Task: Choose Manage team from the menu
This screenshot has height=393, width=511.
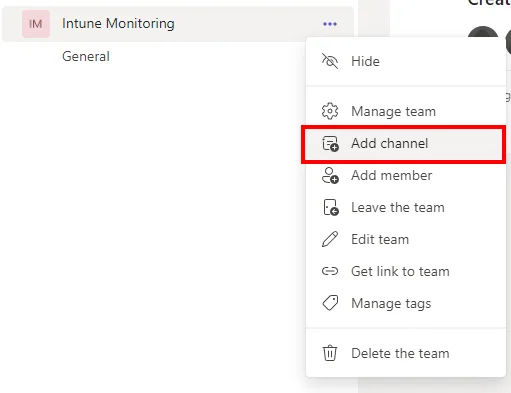Action: click(406, 111)
